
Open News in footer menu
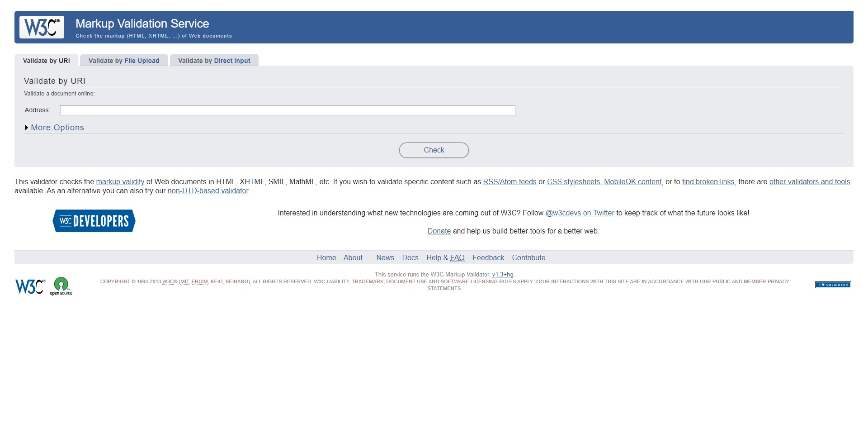pyautogui.click(x=385, y=258)
